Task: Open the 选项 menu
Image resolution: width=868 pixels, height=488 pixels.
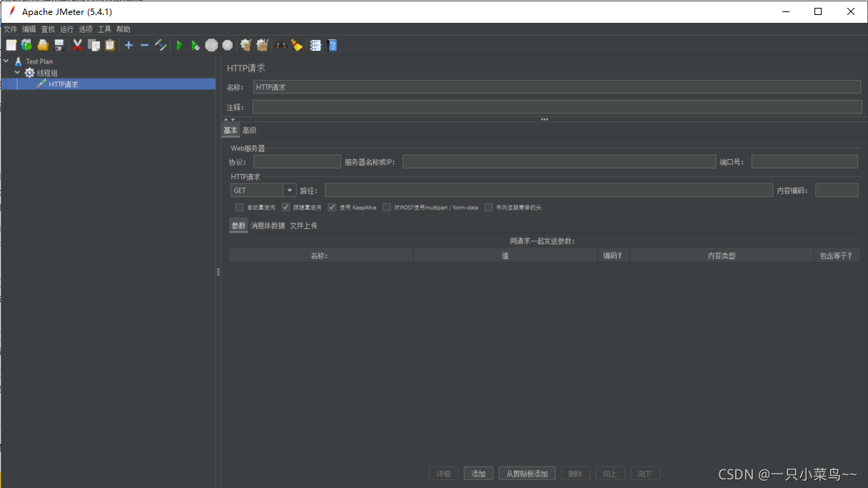Action: click(86, 29)
